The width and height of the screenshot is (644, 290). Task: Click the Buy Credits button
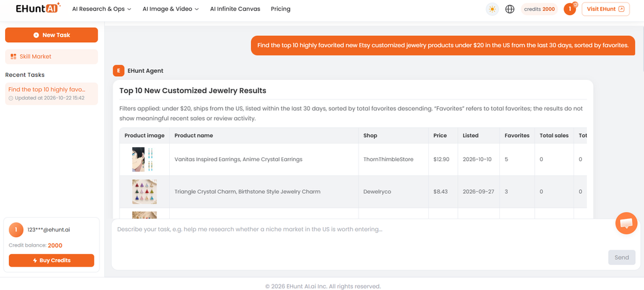[52, 260]
